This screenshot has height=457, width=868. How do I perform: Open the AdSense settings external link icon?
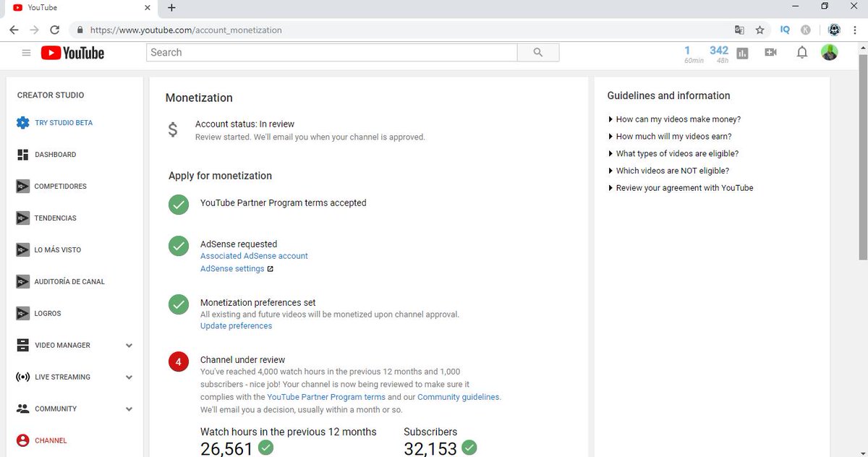pos(271,269)
